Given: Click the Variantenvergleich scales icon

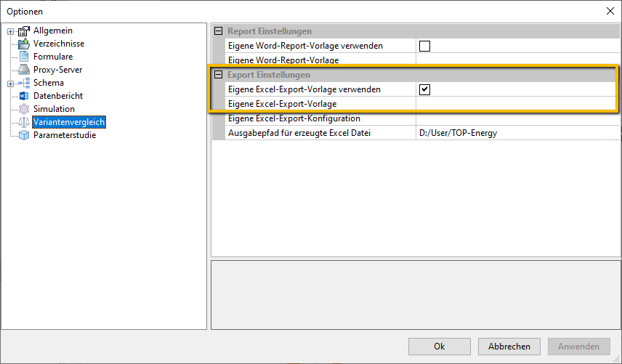Looking at the screenshot, I should [24, 122].
